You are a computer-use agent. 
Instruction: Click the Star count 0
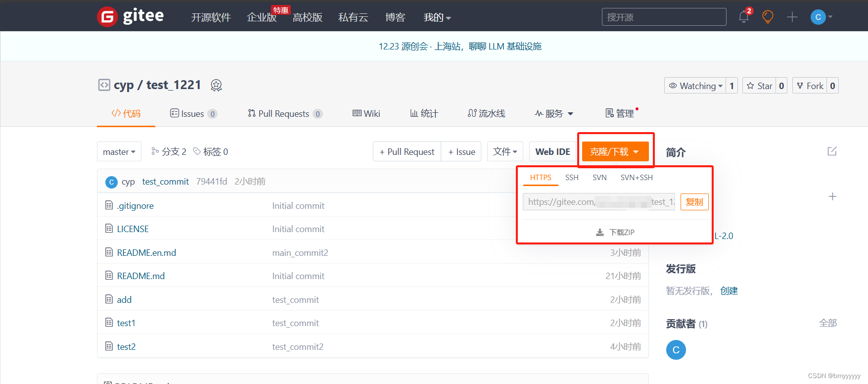pos(781,86)
